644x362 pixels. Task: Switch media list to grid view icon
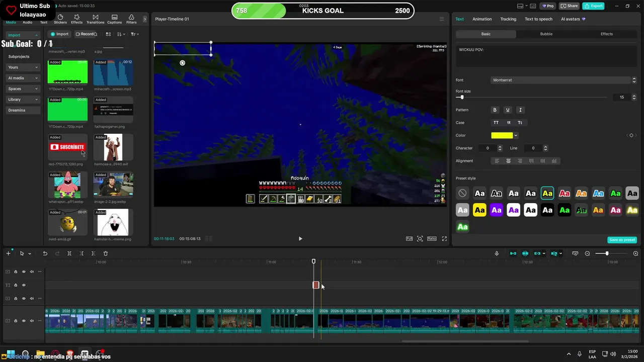(108, 34)
